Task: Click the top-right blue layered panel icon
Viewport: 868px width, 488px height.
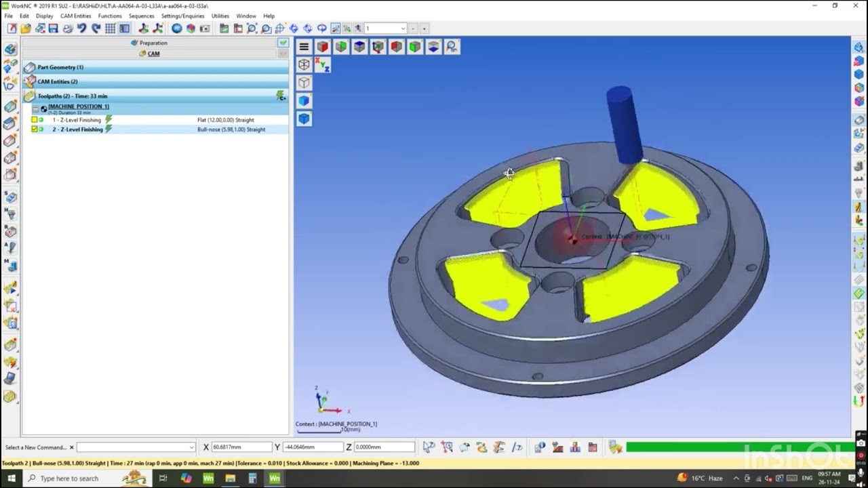Action: (859, 47)
